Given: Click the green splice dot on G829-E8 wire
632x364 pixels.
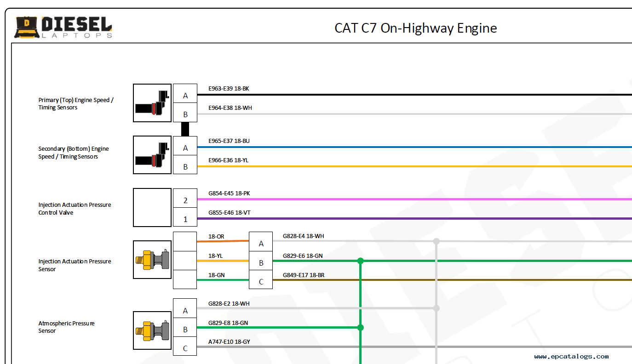Looking at the screenshot, I should (x=361, y=327).
